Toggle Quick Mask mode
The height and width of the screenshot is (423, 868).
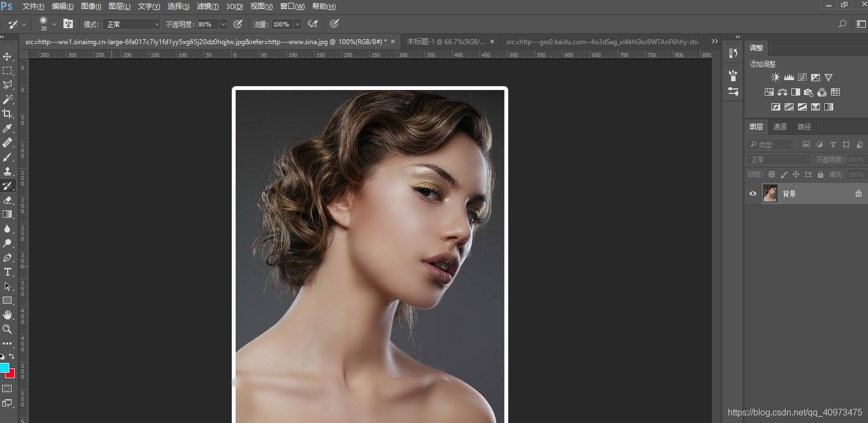pos(7,389)
